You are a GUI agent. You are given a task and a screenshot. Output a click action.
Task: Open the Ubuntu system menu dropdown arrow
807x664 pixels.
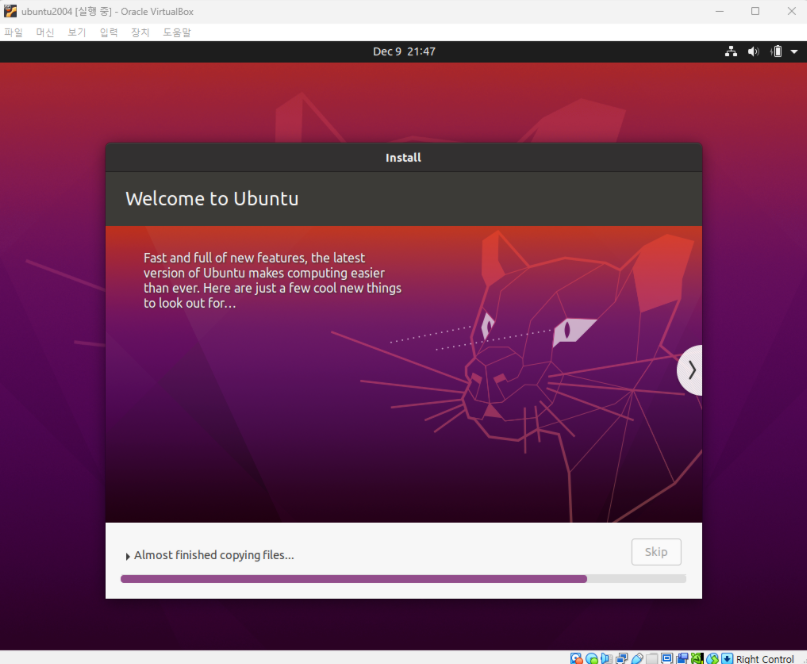(794, 51)
